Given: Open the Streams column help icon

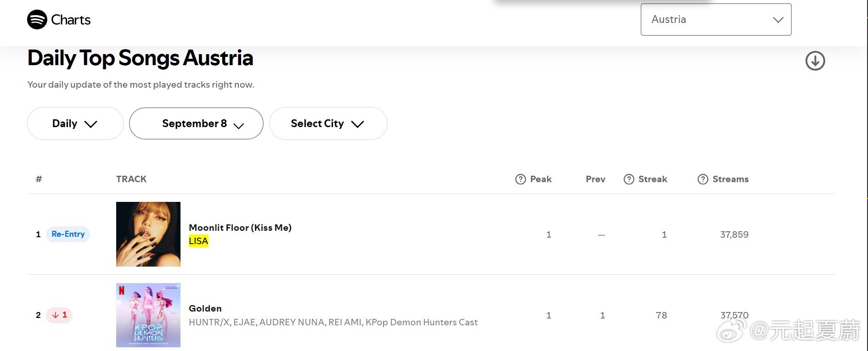Looking at the screenshot, I should tap(703, 179).
